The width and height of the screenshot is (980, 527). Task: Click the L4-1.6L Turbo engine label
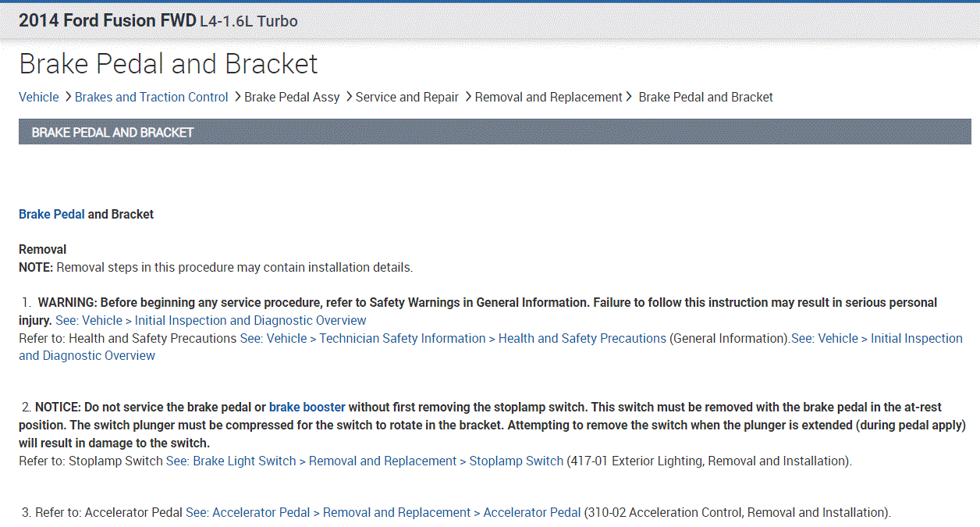tap(249, 22)
